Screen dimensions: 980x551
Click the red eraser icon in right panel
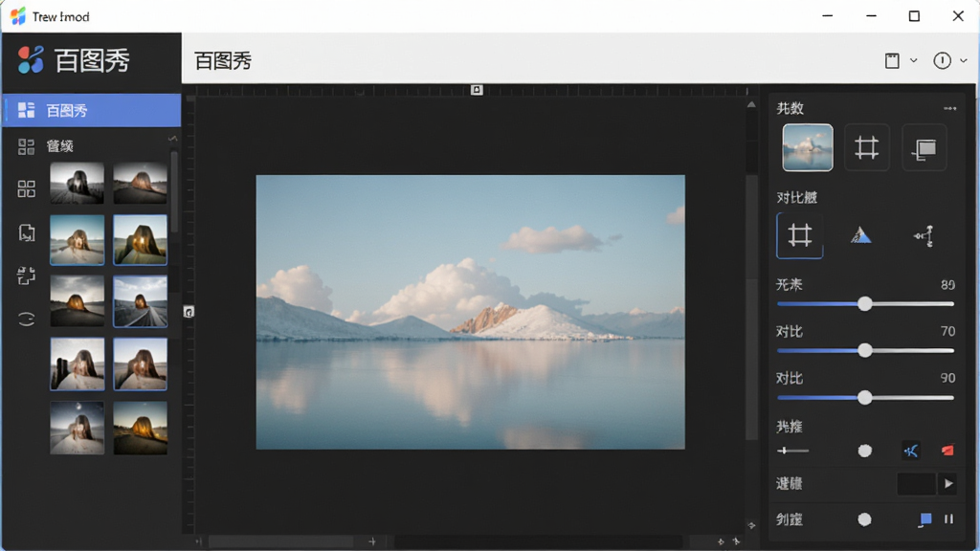[947, 451]
